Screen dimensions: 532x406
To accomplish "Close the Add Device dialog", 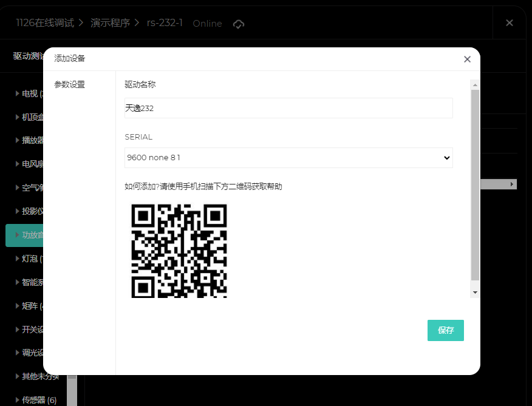I will [x=467, y=59].
